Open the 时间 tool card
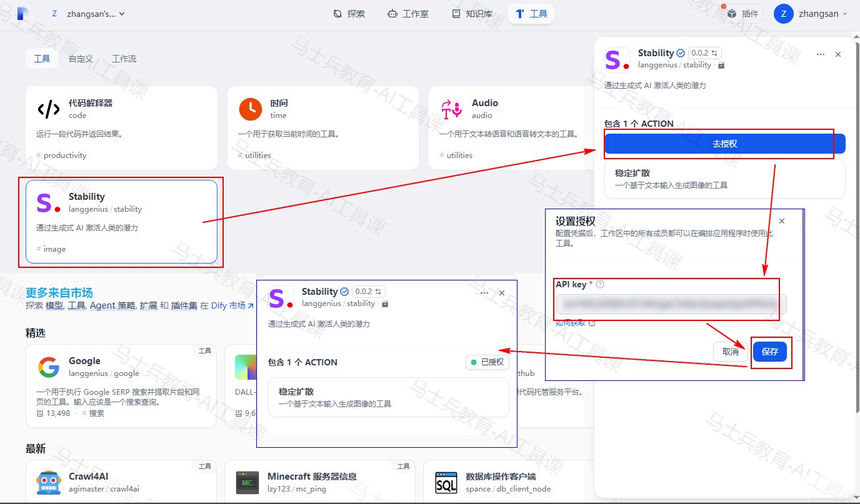860x504 pixels. (x=322, y=128)
